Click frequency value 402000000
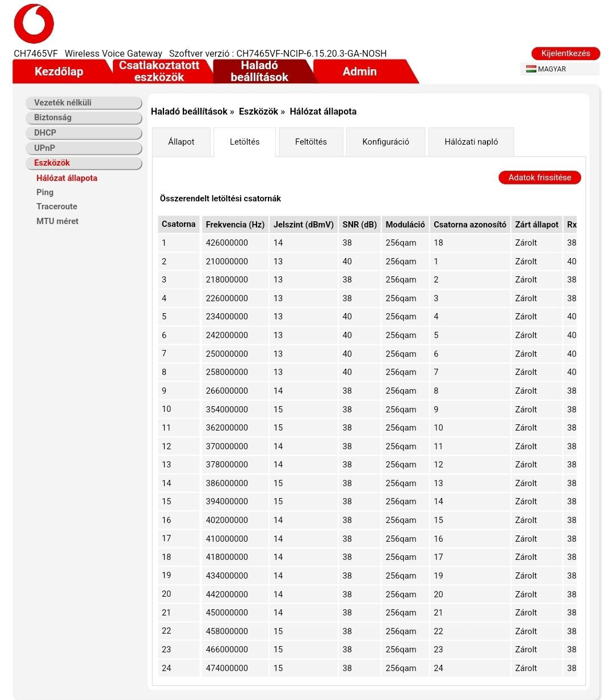Image resolution: width=613 pixels, height=700 pixels. 227,520
